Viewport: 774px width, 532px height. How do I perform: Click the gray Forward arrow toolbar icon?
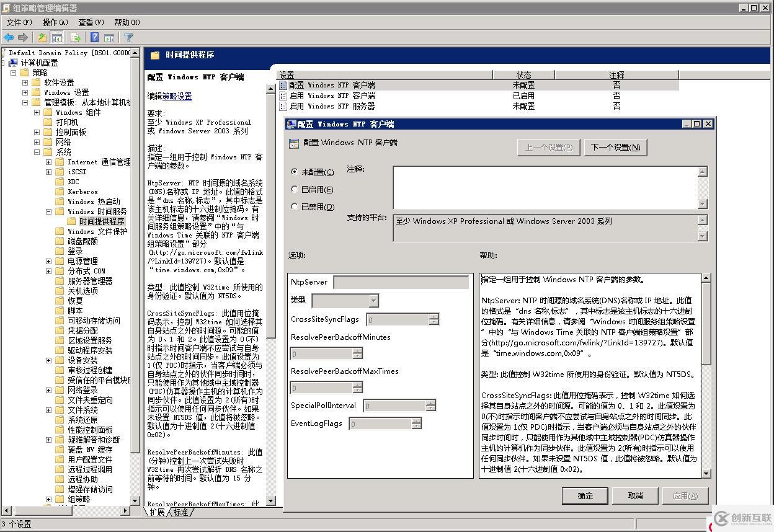tap(24, 37)
